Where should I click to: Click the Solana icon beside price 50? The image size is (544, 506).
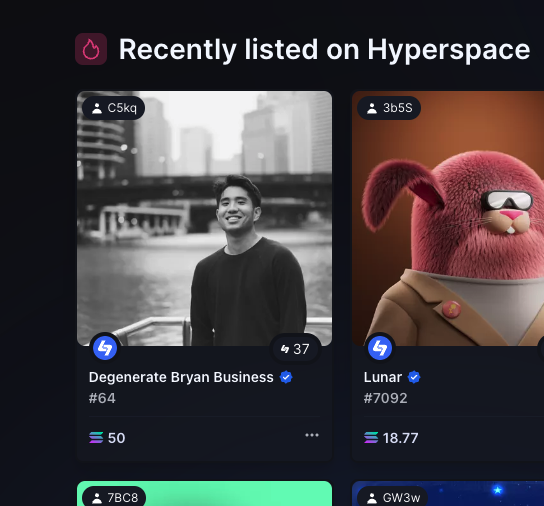(96, 438)
